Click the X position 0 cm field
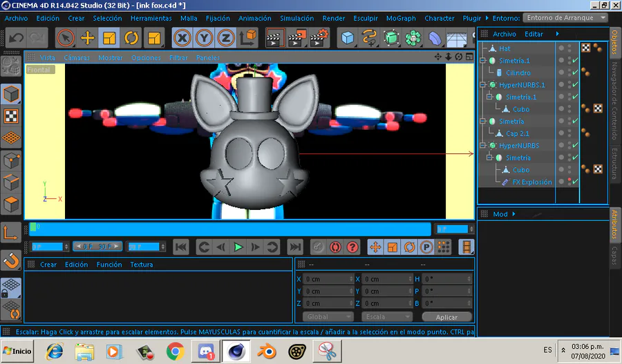 click(328, 279)
